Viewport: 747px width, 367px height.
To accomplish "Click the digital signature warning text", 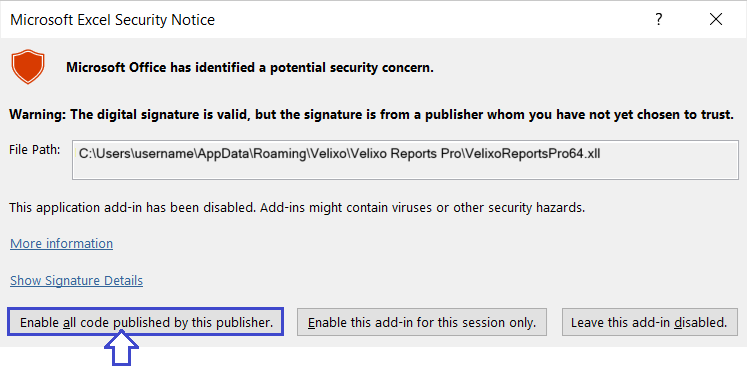I will pyautogui.click(x=372, y=114).
